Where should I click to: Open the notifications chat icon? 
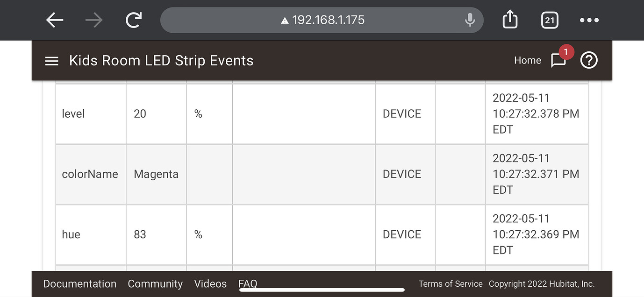click(558, 60)
